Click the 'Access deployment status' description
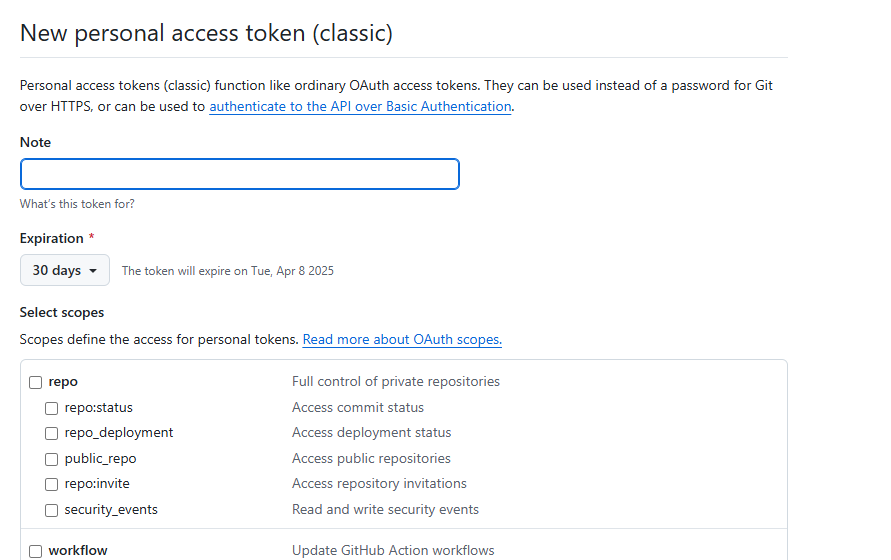The image size is (891, 560). pos(371,432)
